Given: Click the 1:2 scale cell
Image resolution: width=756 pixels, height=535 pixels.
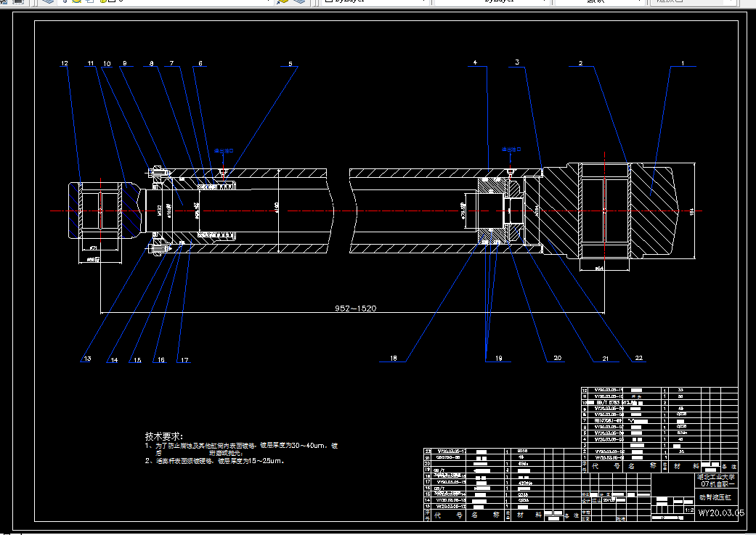Looking at the screenshot, I should (x=689, y=510).
